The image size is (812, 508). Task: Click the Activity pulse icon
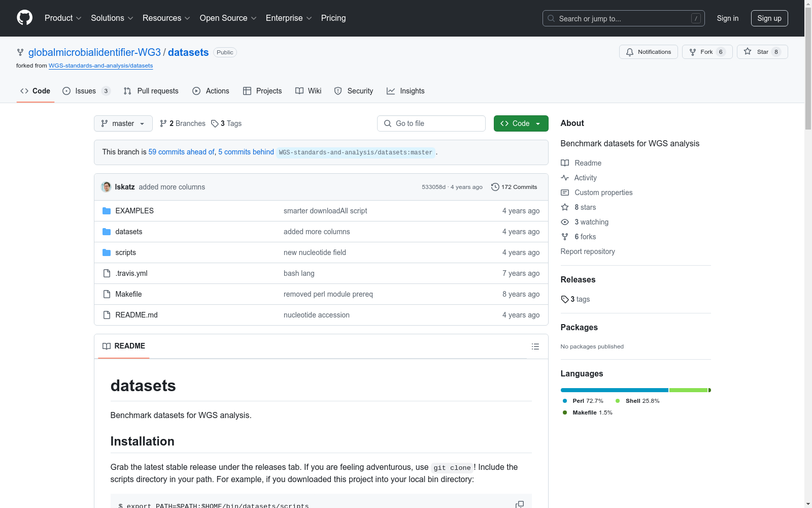pyautogui.click(x=565, y=178)
